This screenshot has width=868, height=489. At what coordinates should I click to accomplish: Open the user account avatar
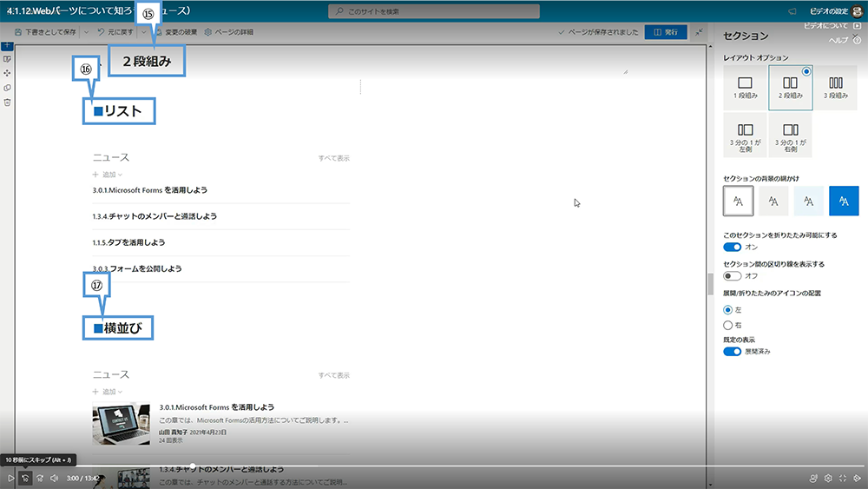point(857,11)
